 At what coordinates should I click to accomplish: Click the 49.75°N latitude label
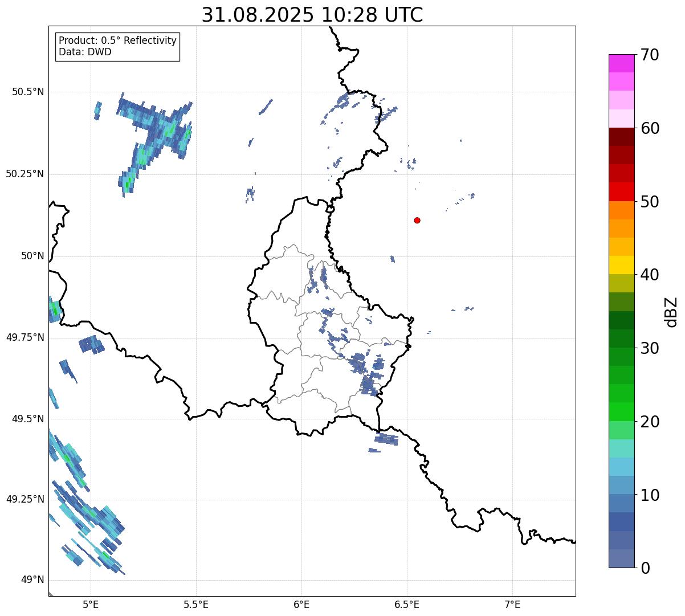25,337
